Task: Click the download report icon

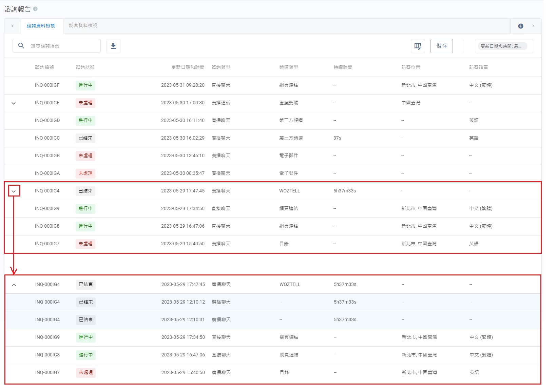Action: click(x=113, y=46)
